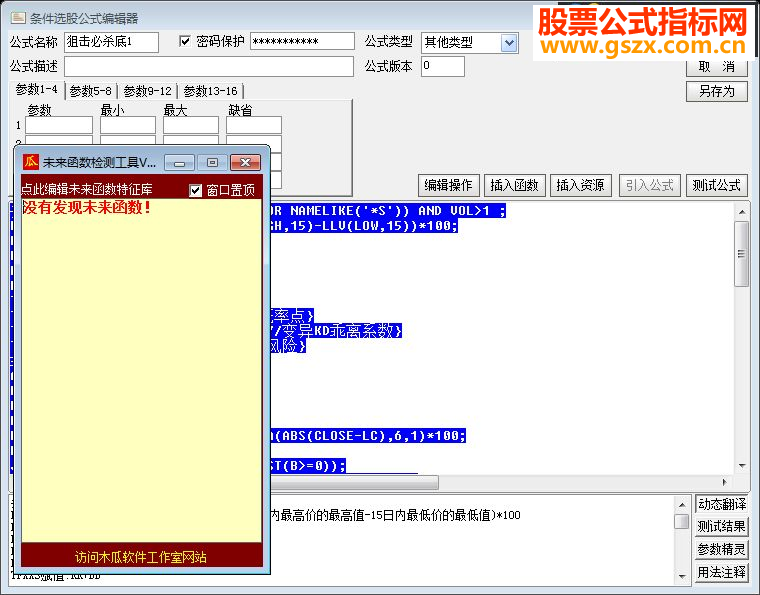The image size is (760, 595).
Task: Click code editor scroll right arrow
Action: click(725, 483)
